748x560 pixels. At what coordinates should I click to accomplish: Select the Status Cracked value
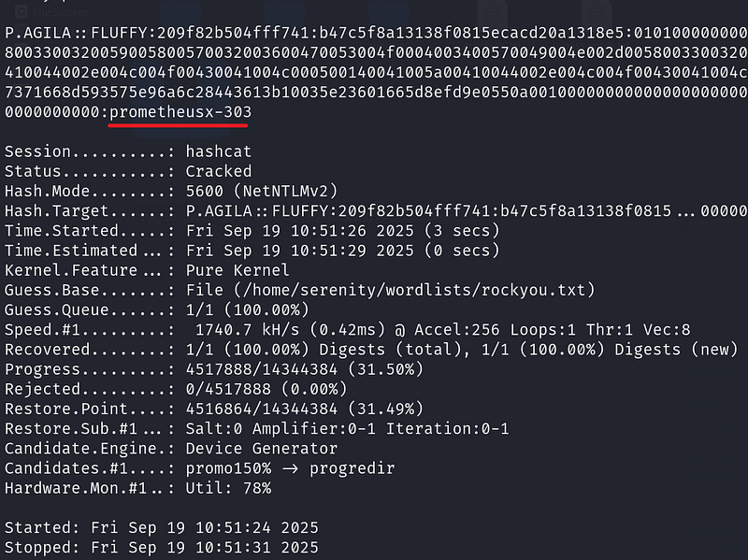[219, 171]
